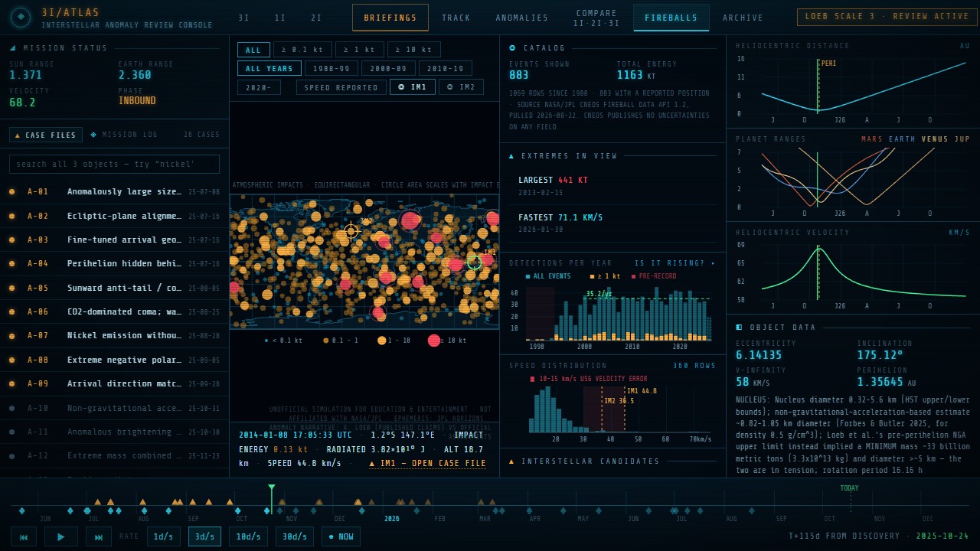Expand the Interstellar Candidates section
This screenshot has height=551, width=980.
(612, 461)
